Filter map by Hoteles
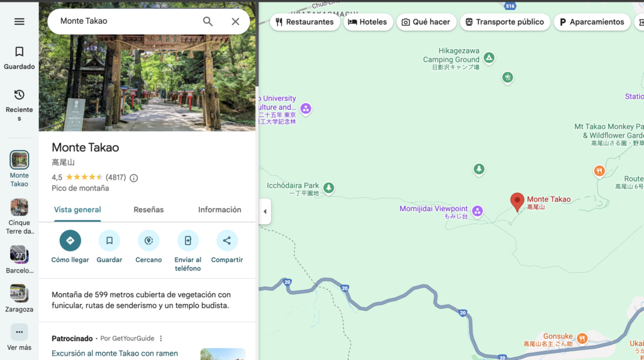 click(368, 22)
